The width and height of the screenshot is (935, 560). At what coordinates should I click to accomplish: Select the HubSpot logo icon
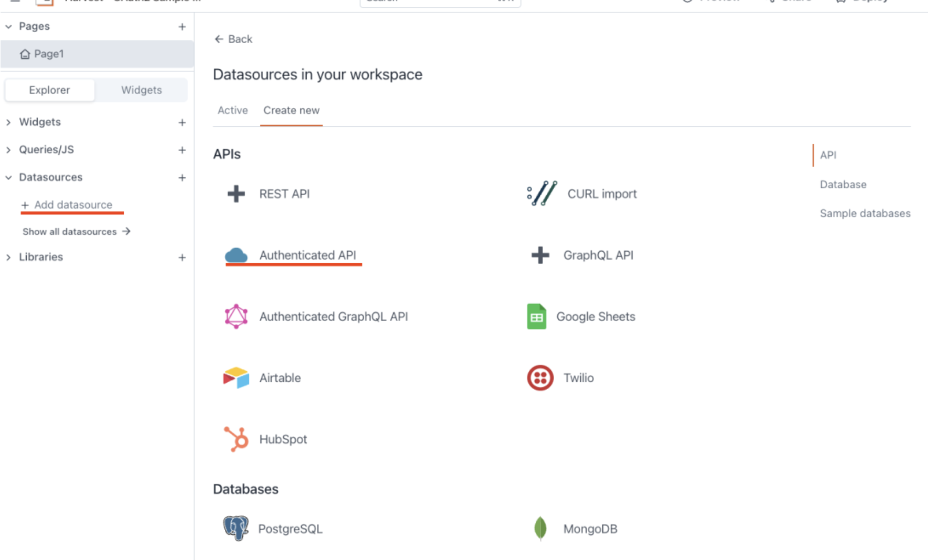point(236,439)
